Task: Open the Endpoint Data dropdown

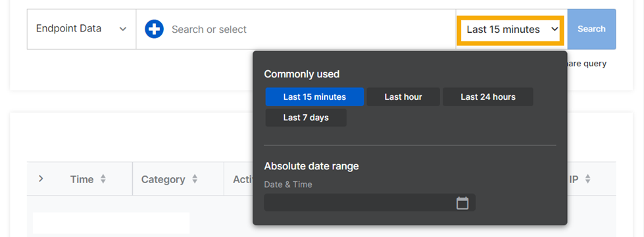Action: click(82, 29)
